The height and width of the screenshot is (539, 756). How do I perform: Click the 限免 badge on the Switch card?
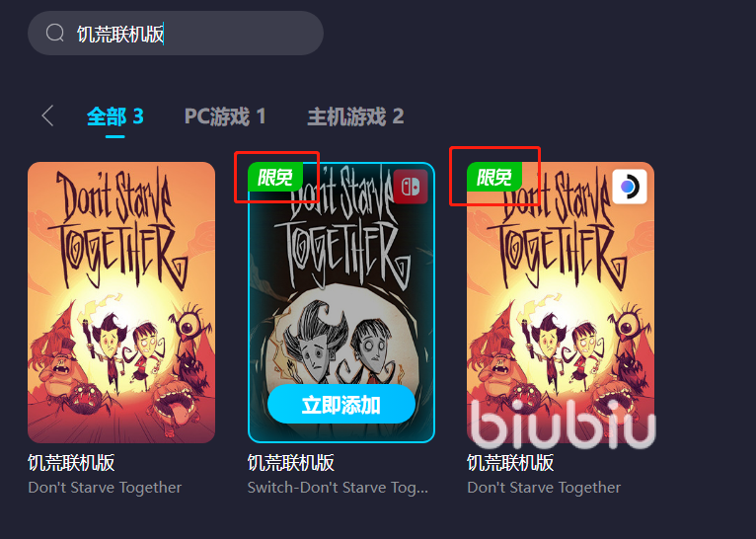point(274,177)
